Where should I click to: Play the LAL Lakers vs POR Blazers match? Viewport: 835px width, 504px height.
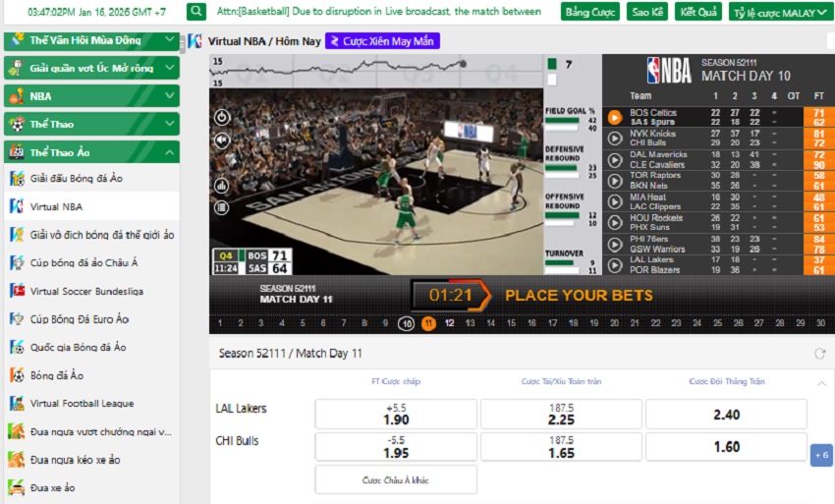tap(615, 265)
